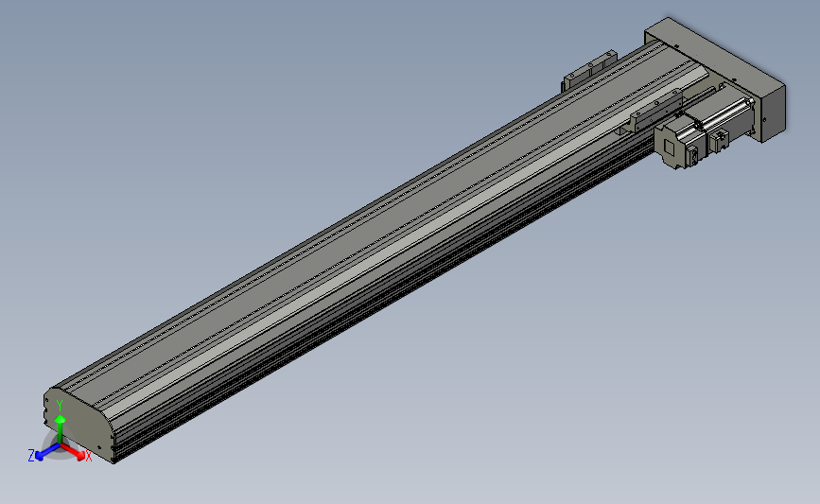Select the large rectangular end mounting plate
Viewport: 820px width, 504px height.
coord(722,78)
